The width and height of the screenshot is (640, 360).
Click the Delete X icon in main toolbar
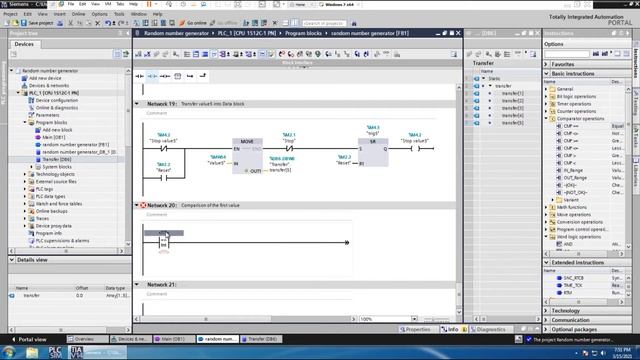tap(98, 23)
